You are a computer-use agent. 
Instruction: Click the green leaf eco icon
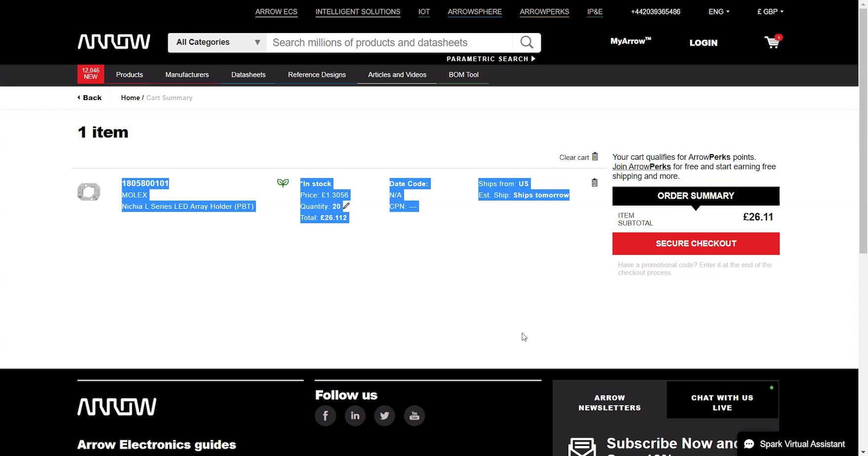point(283,183)
